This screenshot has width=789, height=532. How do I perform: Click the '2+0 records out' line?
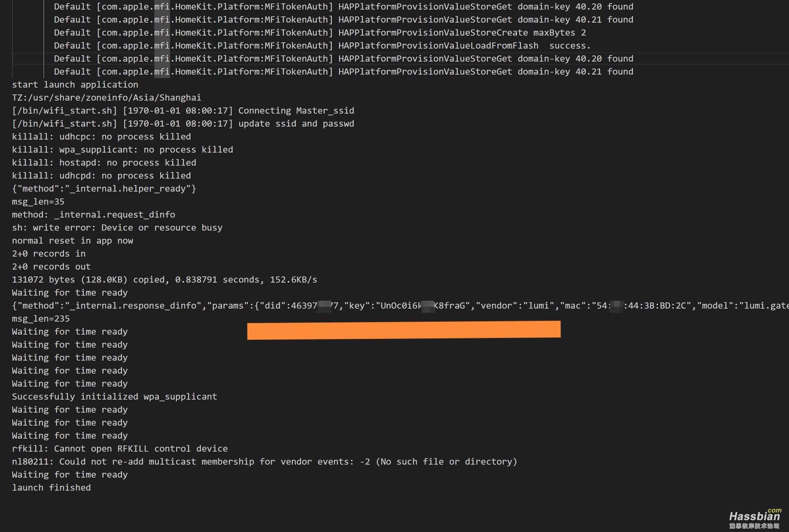pos(51,267)
